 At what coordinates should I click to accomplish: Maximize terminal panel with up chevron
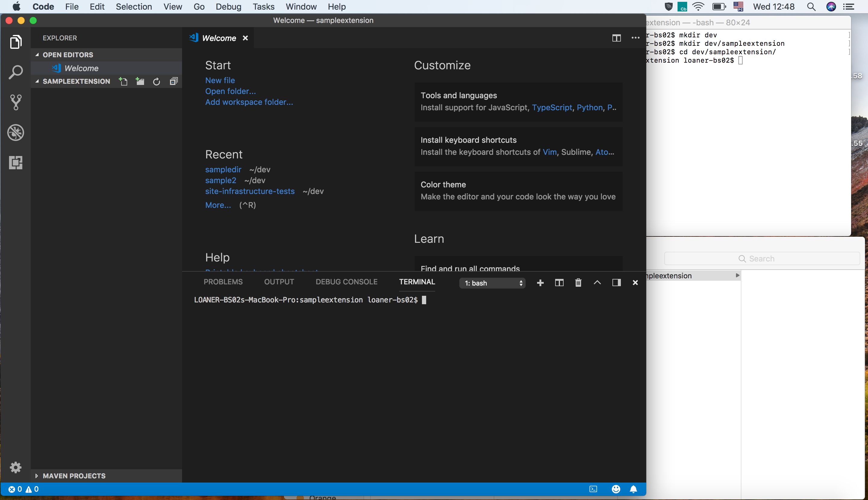597,283
